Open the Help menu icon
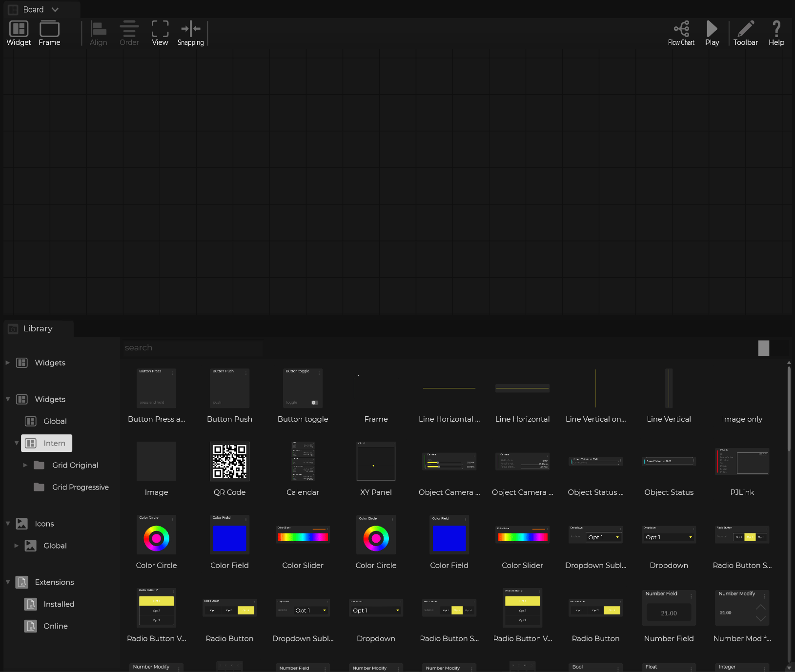 [x=776, y=29]
